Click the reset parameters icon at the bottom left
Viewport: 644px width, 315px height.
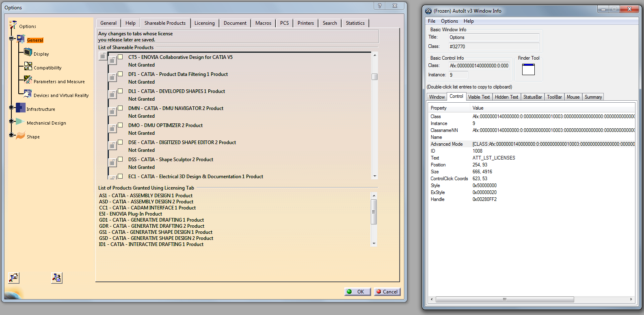tap(14, 278)
